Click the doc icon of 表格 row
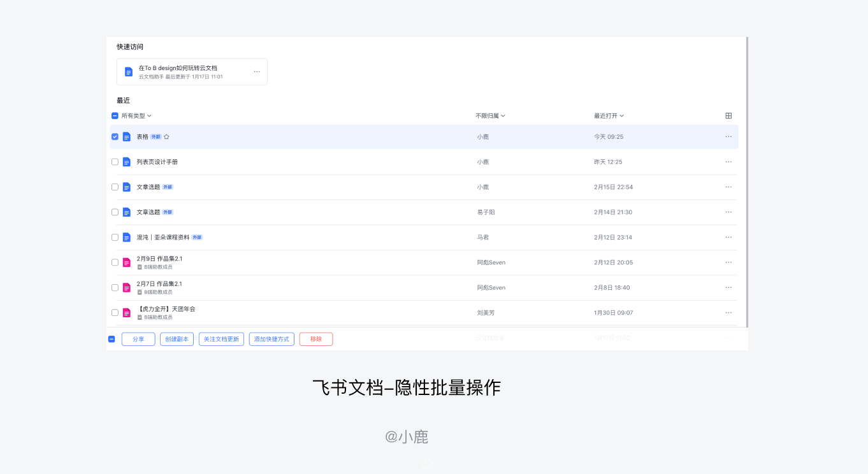The image size is (868, 474). click(x=127, y=137)
